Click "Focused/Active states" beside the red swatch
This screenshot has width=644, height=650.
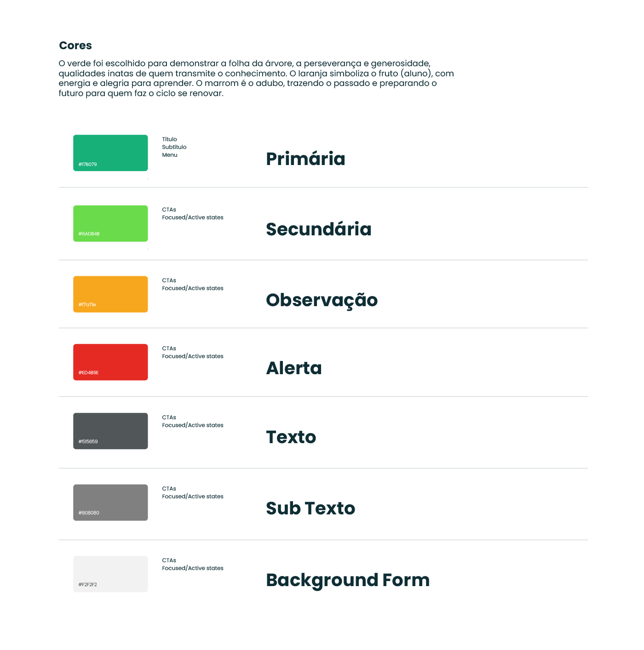[193, 356]
